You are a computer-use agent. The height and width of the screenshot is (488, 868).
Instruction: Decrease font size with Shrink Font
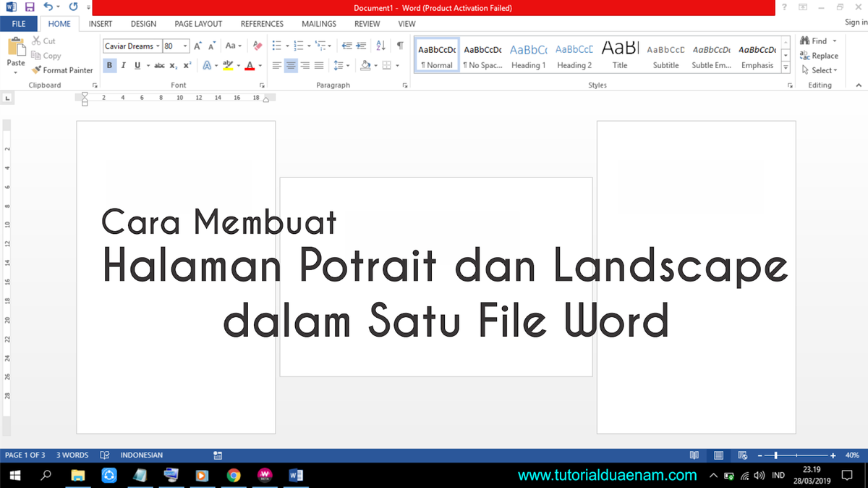click(212, 46)
